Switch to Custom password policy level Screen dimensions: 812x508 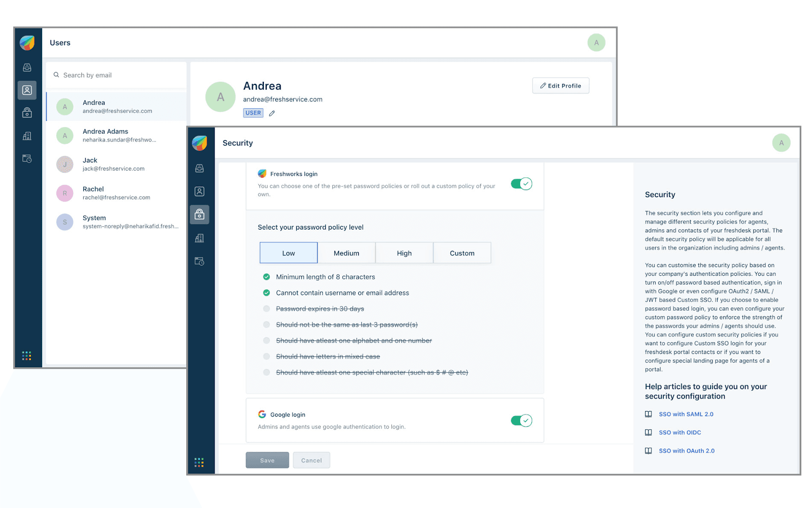462,253
